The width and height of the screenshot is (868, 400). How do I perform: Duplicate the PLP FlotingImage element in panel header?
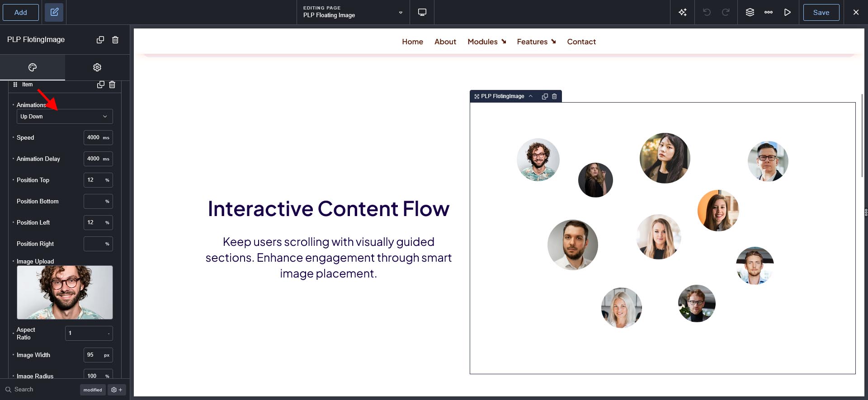pos(100,40)
